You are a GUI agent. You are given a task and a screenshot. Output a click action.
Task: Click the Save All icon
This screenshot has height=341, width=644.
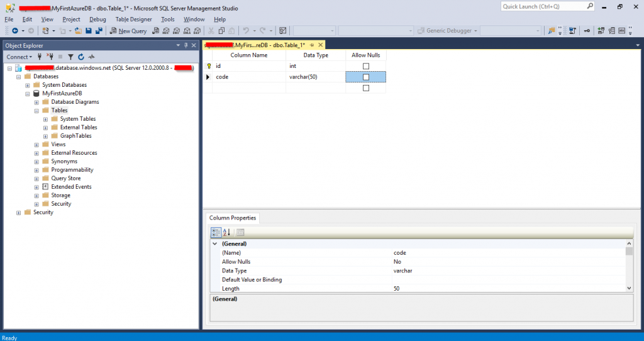pyautogui.click(x=99, y=31)
